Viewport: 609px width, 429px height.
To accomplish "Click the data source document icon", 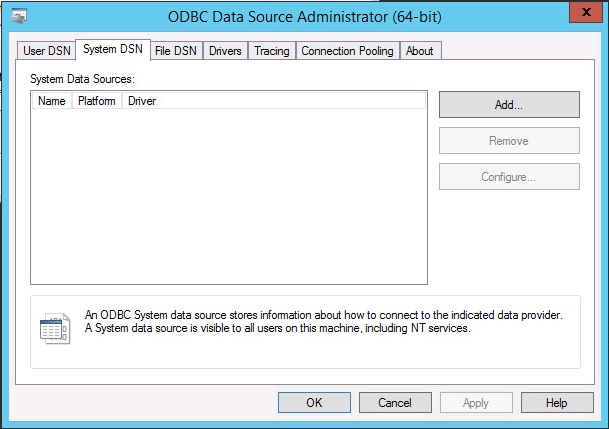I will 55,328.
